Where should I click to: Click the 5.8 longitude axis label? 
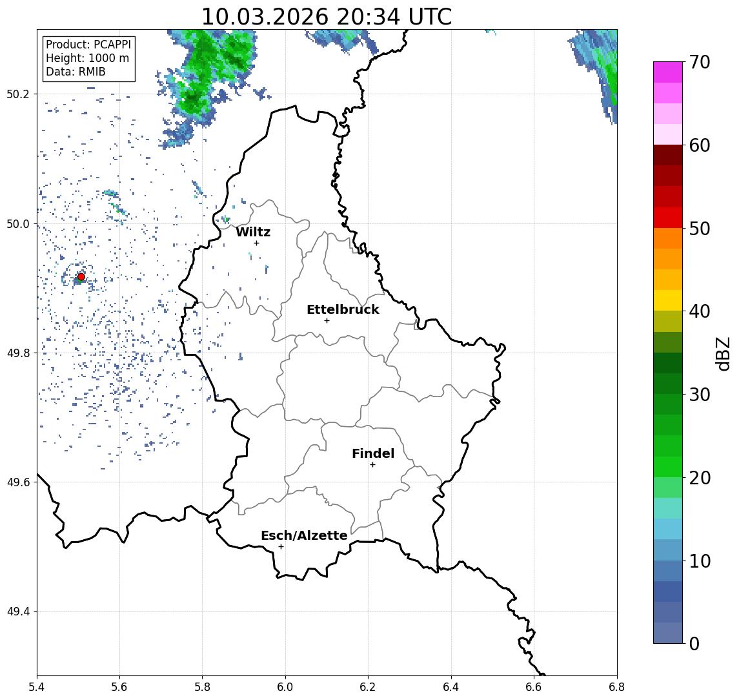(203, 687)
